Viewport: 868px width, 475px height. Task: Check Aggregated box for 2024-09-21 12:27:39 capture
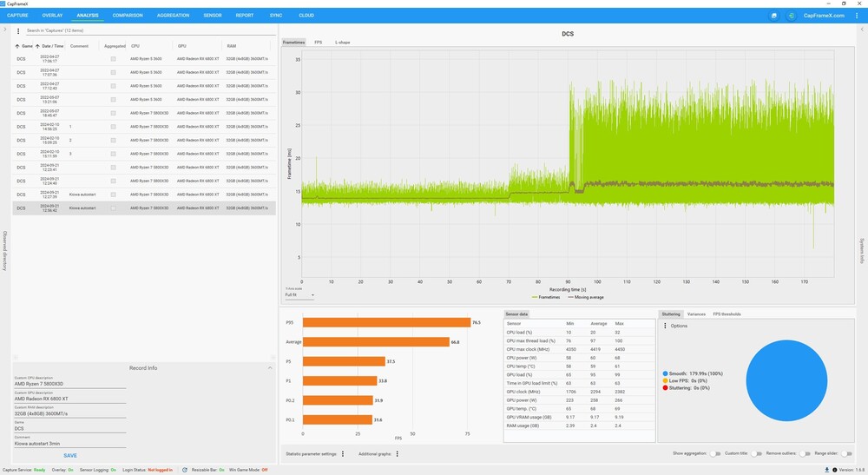114,195
